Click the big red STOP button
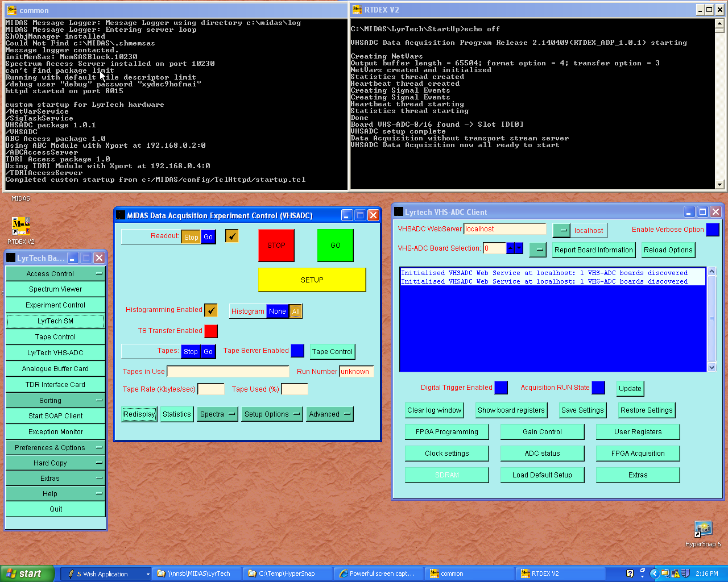728x582 pixels. 276,246
